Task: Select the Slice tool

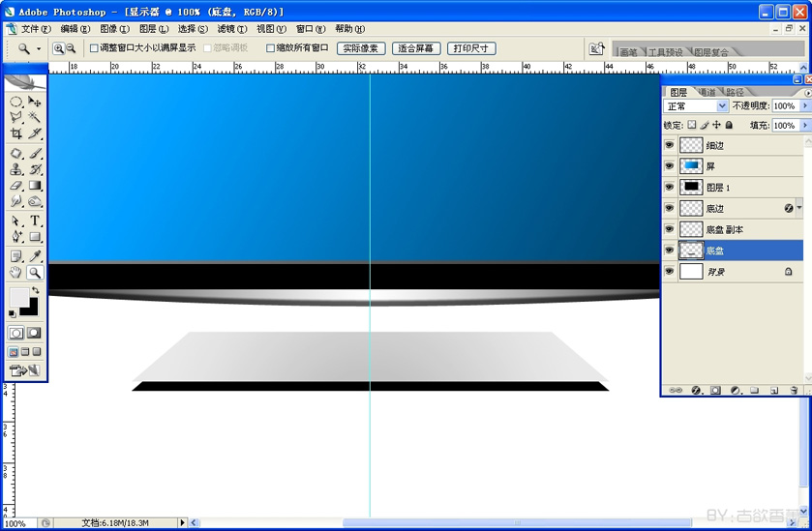Action: (x=35, y=133)
